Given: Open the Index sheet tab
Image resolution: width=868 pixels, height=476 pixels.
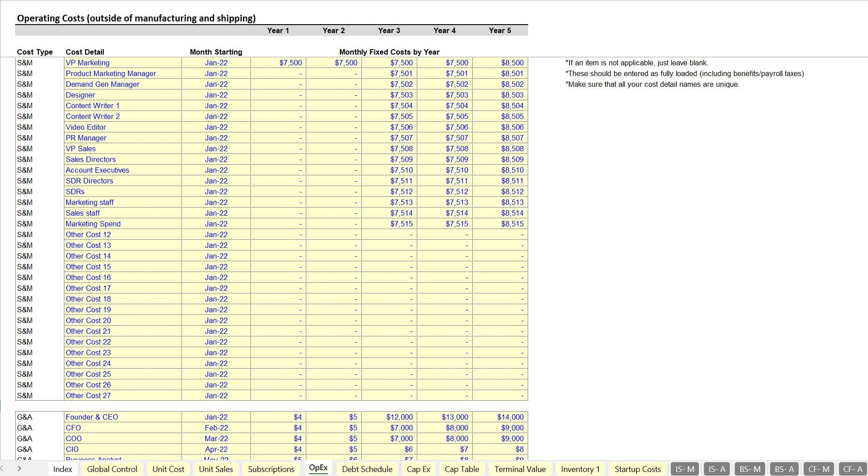Looking at the screenshot, I should tap(63, 469).
